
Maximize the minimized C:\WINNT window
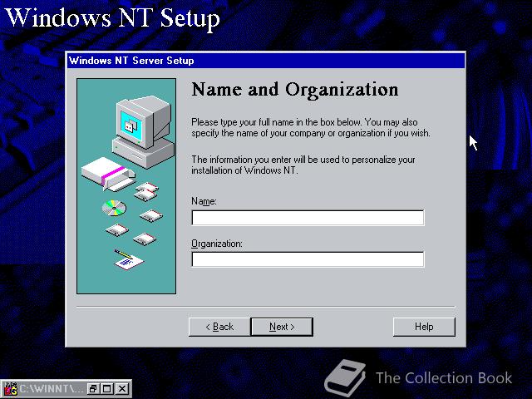[107, 389]
